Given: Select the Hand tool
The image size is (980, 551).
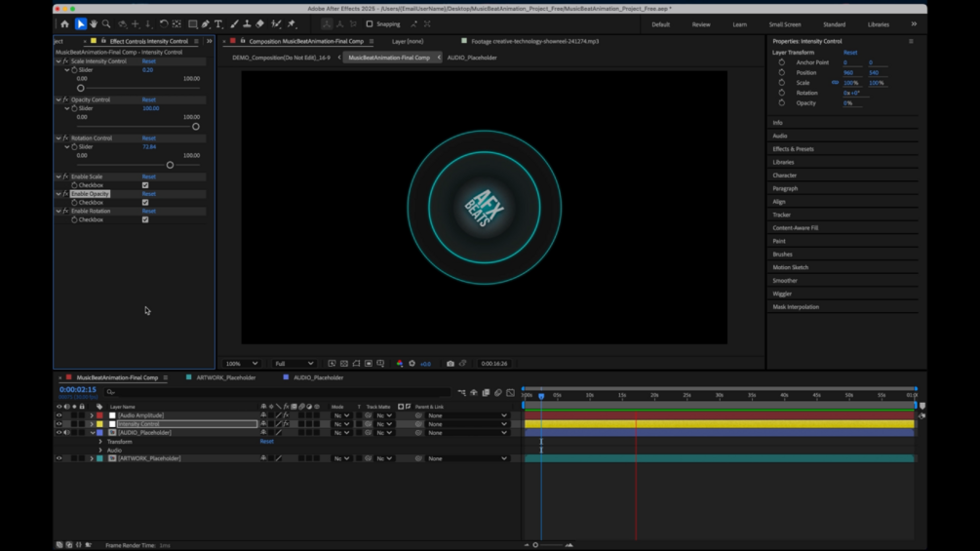Looking at the screenshot, I should pyautogui.click(x=94, y=23).
